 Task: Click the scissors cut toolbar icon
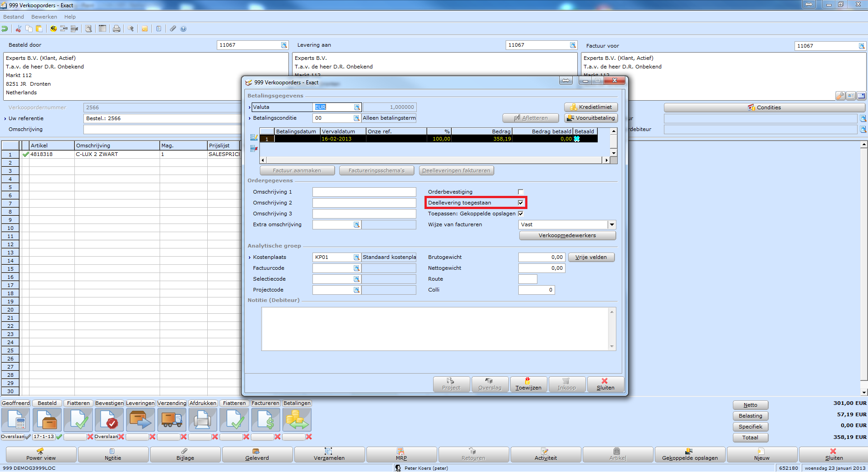coord(19,29)
